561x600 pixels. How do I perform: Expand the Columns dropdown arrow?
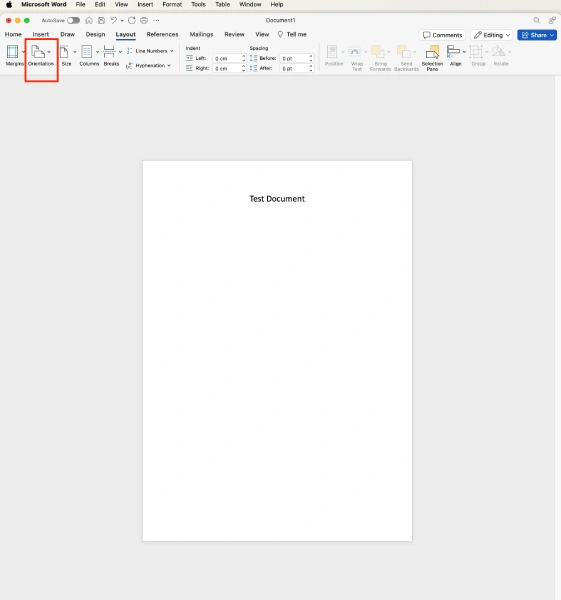click(x=97, y=52)
